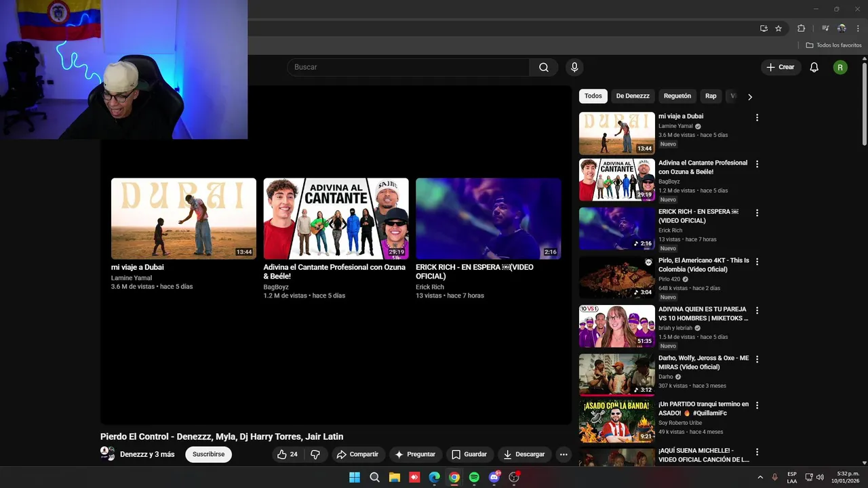Select the 'De Denezzz' filter chip

(x=633, y=96)
